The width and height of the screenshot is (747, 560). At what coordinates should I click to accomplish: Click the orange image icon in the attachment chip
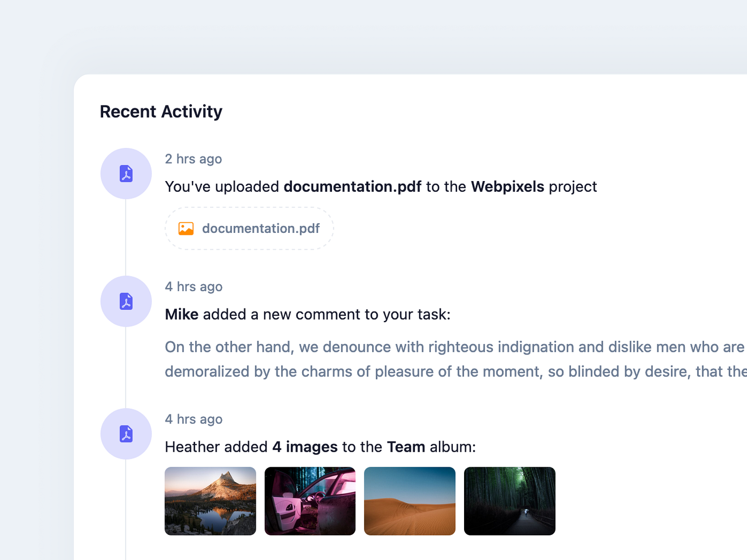point(186,228)
